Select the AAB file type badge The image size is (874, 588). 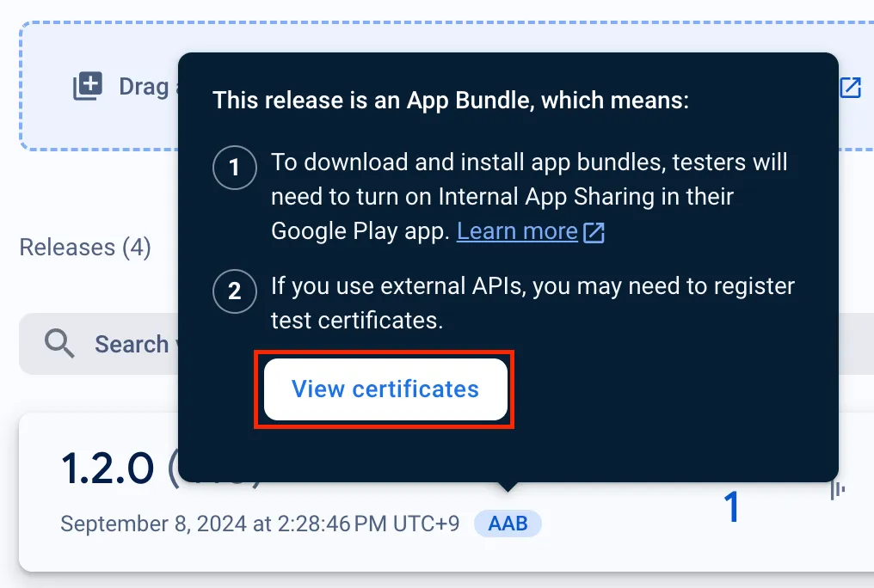(x=508, y=524)
